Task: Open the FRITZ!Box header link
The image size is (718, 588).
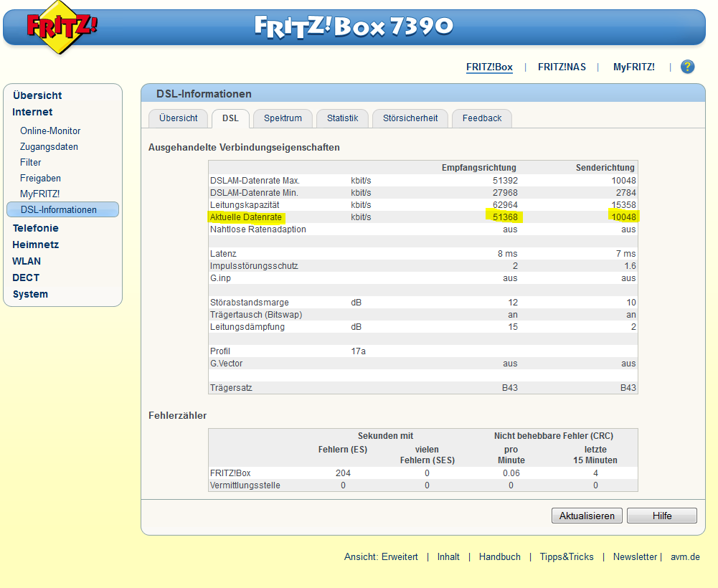Action: [x=489, y=67]
